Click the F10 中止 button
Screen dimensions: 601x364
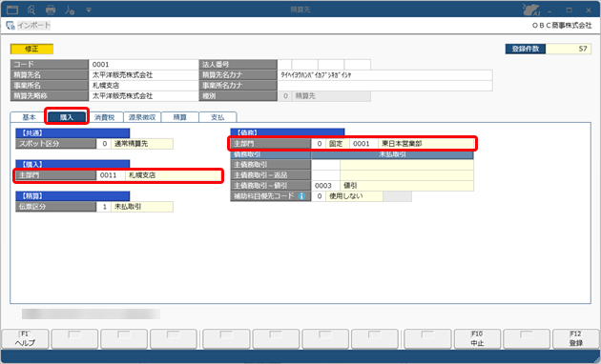click(477, 339)
